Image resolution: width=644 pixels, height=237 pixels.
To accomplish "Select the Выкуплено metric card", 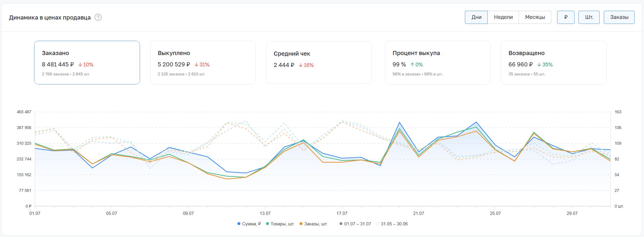I will (x=203, y=63).
